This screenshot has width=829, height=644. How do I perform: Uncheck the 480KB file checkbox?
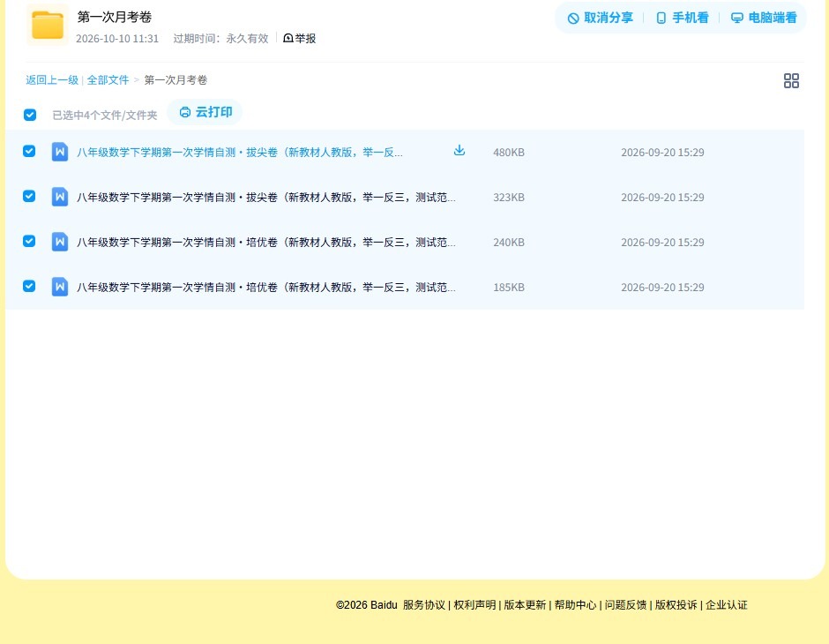pos(29,151)
